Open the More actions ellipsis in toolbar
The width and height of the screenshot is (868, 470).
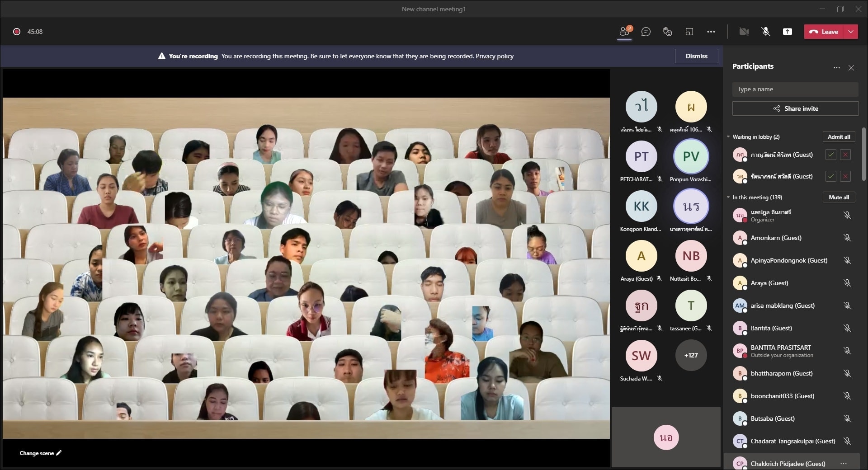pyautogui.click(x=711, y=32)
